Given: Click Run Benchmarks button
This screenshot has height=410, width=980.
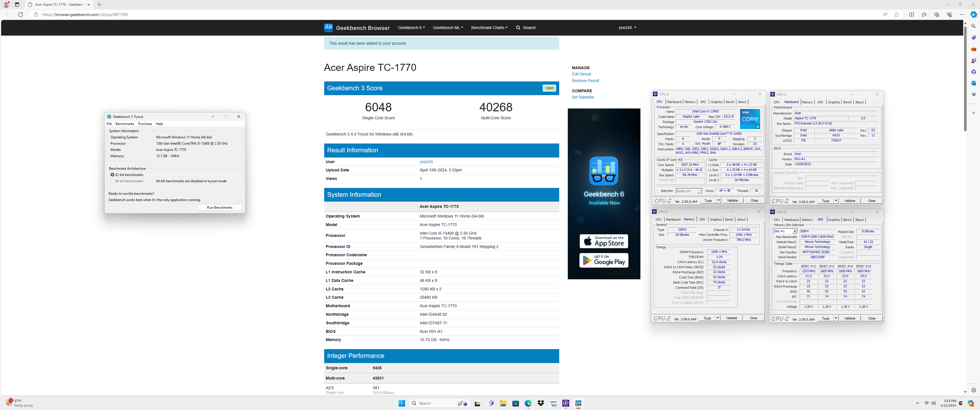Looking at the screenshot, I should pyautogui.click(x=220, y=208).
